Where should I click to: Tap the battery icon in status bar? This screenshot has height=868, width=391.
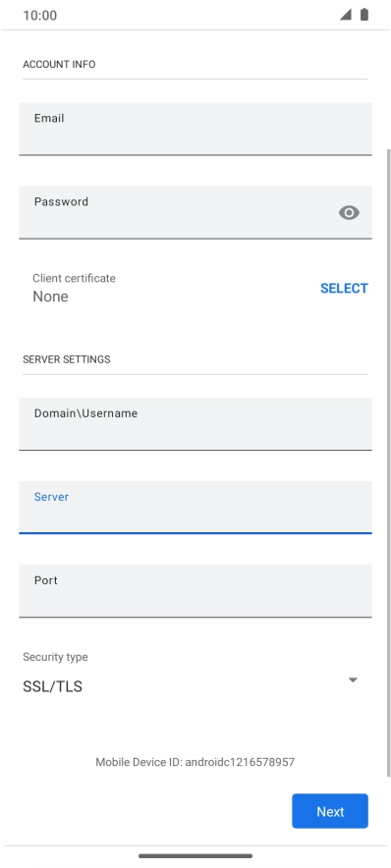363,15
